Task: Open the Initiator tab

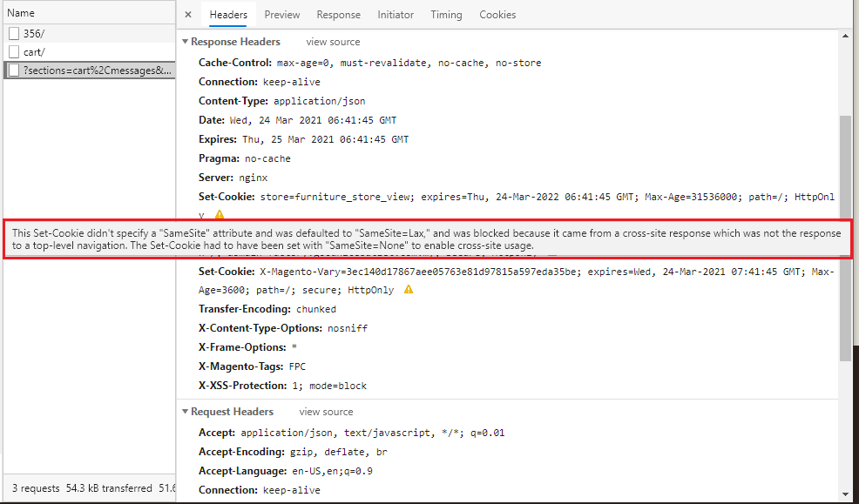Action: (396, 15)
